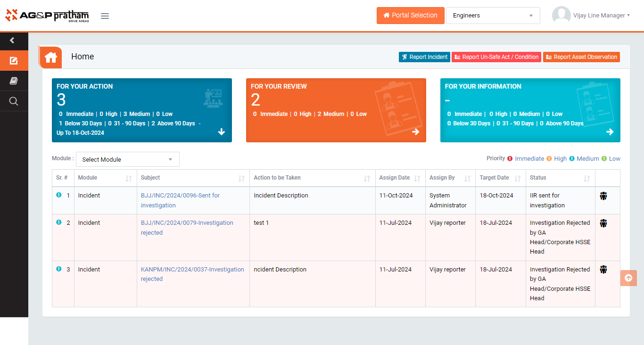Click the scroll-to-top arrow button
The width and height of the screenshot is (644, 345).
point(628,278)
